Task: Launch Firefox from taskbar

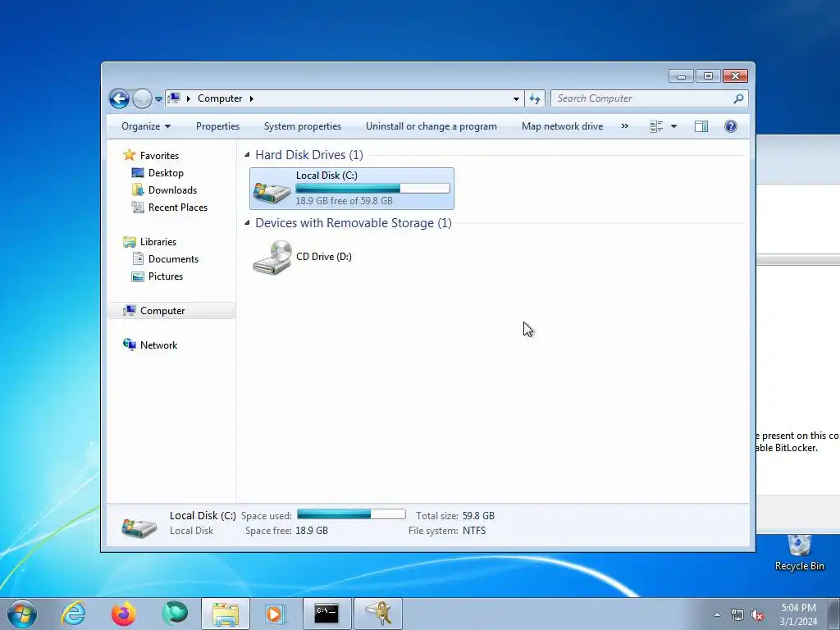Action: click(124, 614)
